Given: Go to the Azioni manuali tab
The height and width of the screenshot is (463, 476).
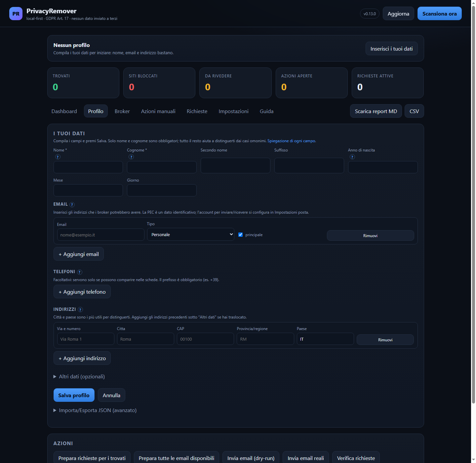Looking at the screenshot, I should (158, 111).
